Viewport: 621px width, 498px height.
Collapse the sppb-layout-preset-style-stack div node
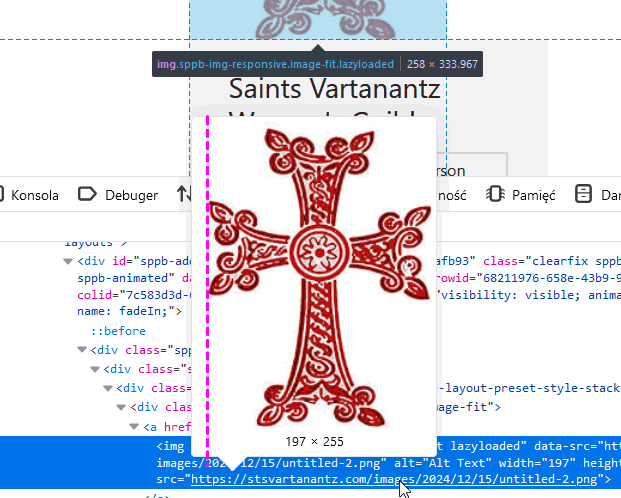pos(108,388)
